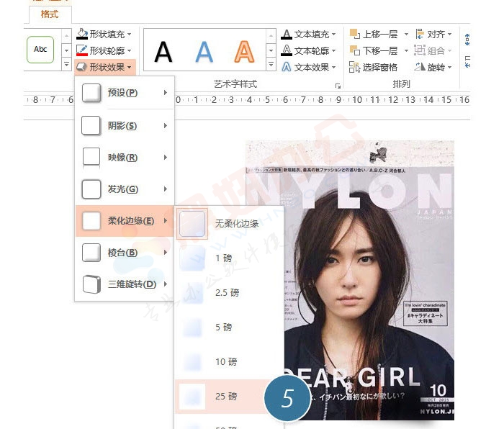Select the 无柔化边缘 option

230,224
